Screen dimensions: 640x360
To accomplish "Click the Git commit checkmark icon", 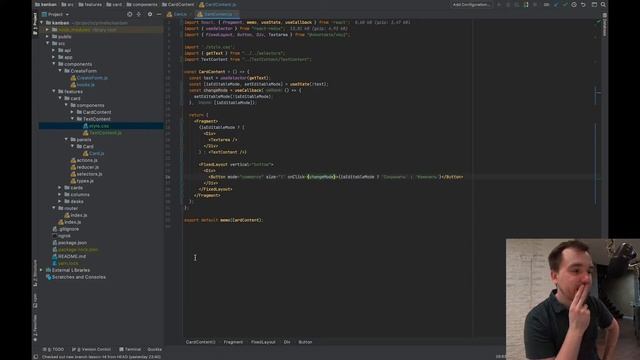I will coord(565,4).
